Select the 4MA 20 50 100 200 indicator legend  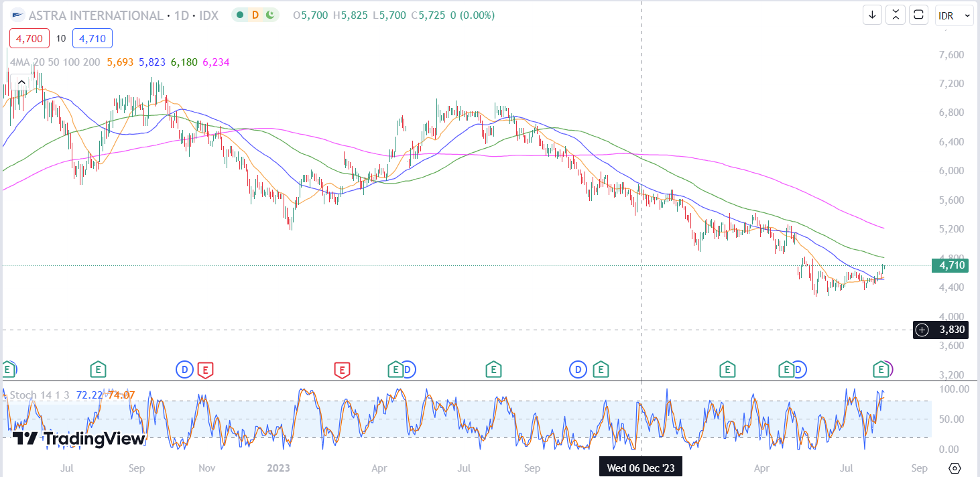coord(55,62)
